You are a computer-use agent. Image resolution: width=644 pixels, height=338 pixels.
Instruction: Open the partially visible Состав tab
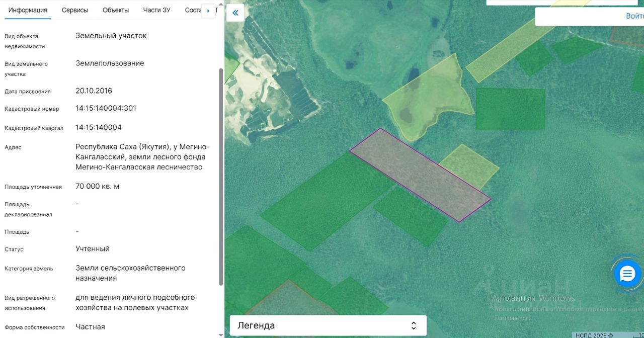pyautogui.click(x=193, y=10)
